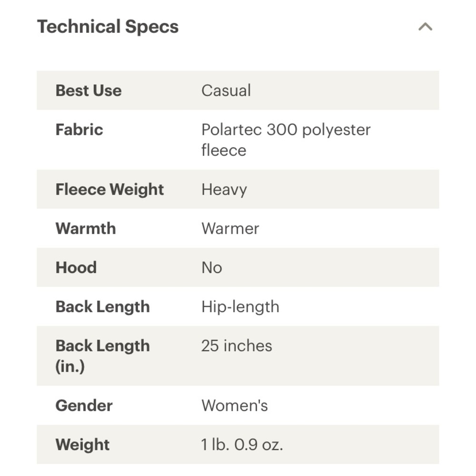This screenshot has height=476, width=476.
Task: Select the Gender row label
Action: (x=84, y=406)
